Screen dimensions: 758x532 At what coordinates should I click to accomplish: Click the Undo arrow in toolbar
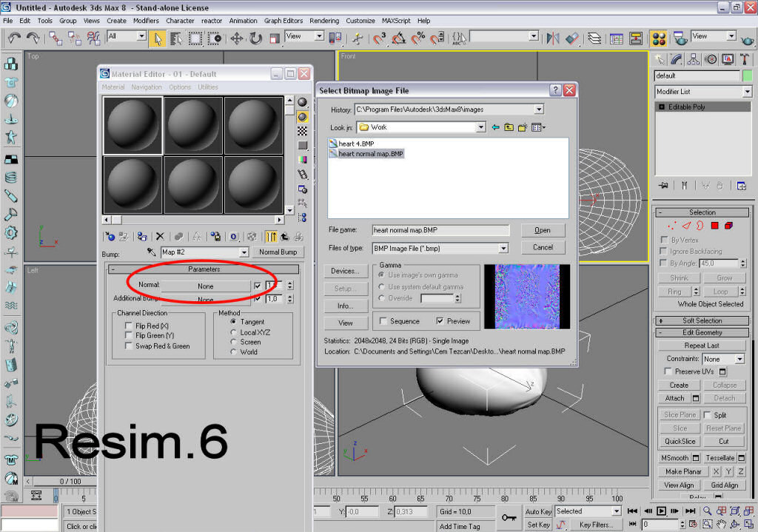[14, 38]
